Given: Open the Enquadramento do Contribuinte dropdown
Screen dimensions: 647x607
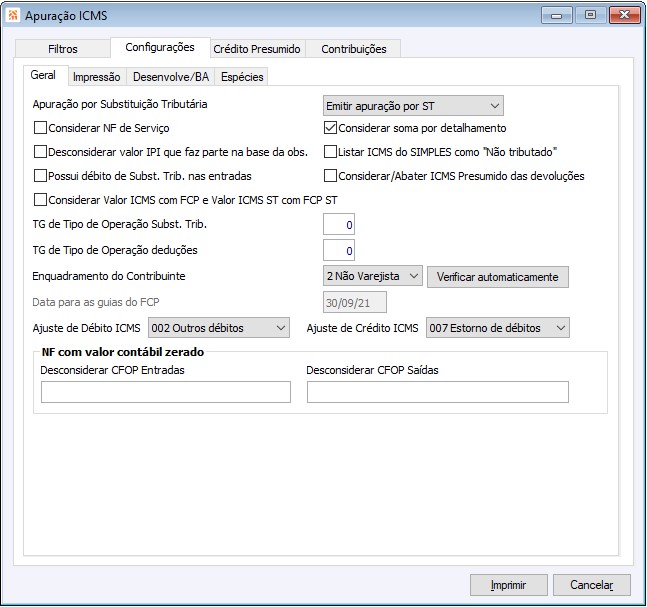Looking at the screenshot, I should (373, 276).
